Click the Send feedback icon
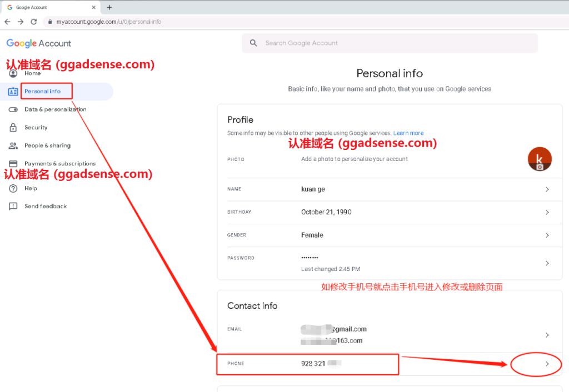The width and height of the screenshot is (569, 392). pos(13,206)
